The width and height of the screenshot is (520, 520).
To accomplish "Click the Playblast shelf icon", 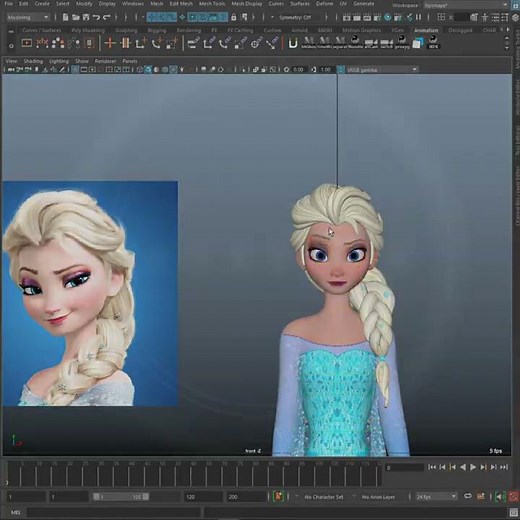I will click(x=27, y=43).
